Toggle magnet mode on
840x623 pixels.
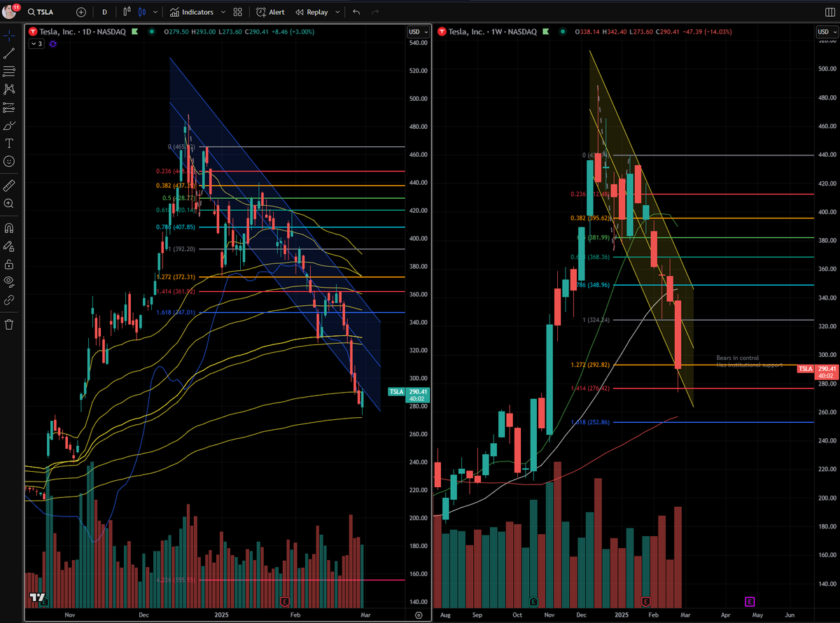tap(9, 228)
